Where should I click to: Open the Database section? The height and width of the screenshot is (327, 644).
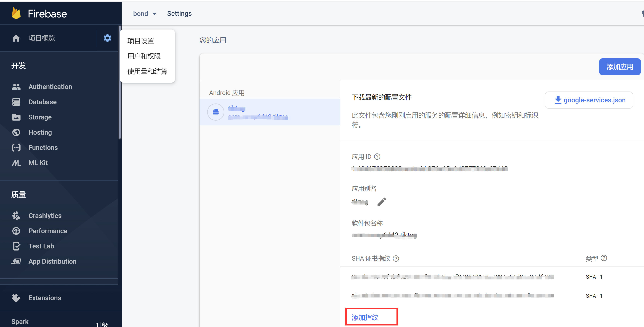pyautogui.click(x=42, y=102)
